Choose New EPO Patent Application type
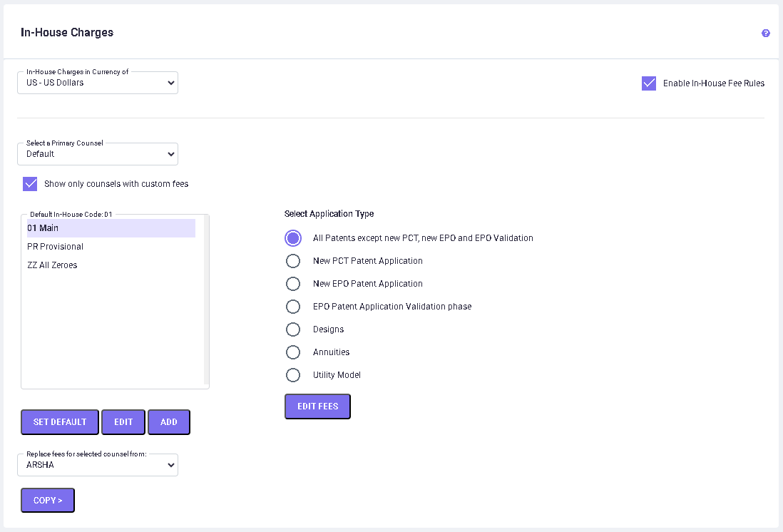Screen dimensions: 783x532 (293, 284)
